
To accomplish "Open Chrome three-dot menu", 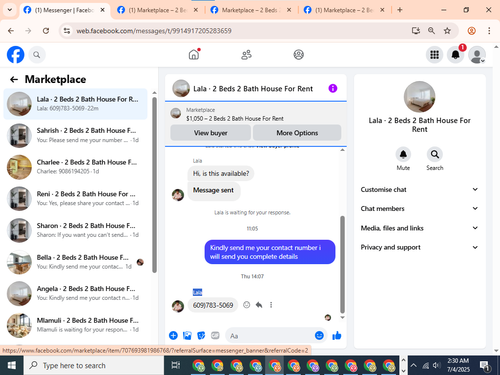I will pyautogui.click(x=489, y=31).
